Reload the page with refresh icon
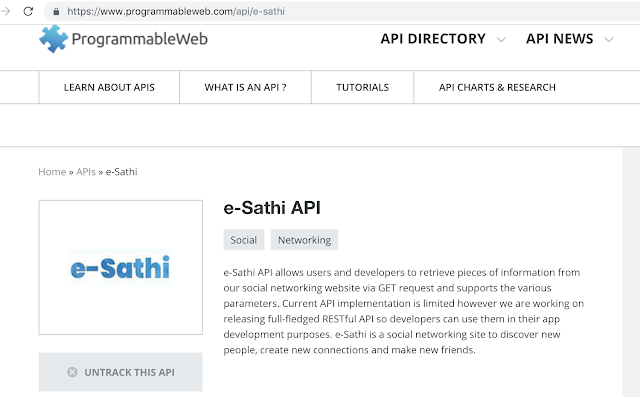Screen dimensions: 640x397 (x=28, y=11)
